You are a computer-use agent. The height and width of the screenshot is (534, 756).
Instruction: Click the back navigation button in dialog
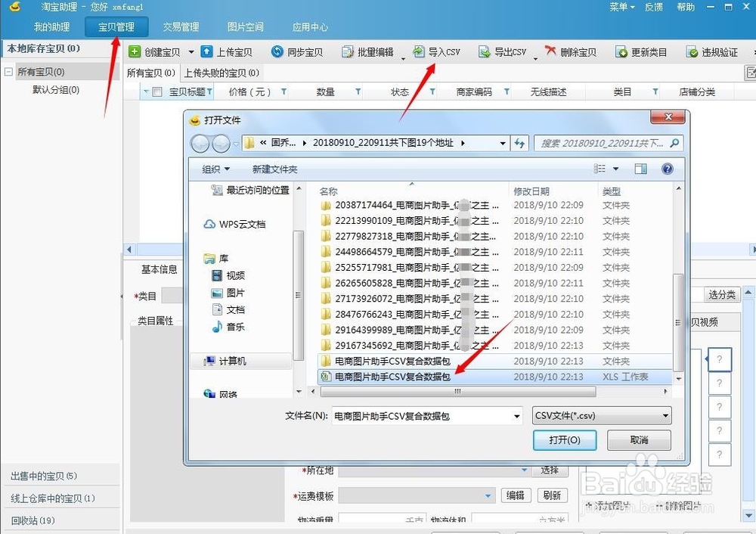coord(200,143)
